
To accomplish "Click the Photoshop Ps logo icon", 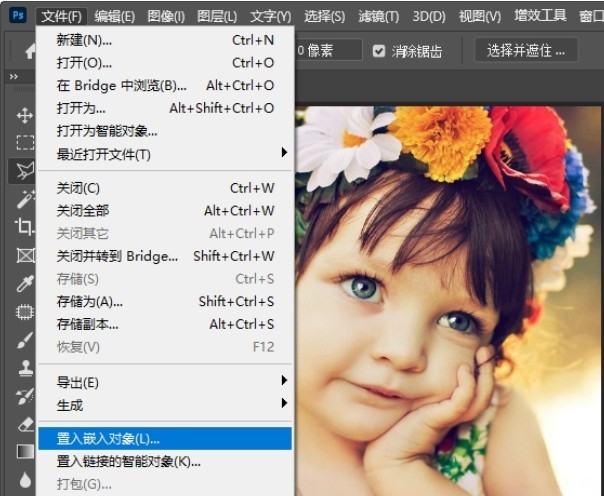I will (x=18, y=15).
